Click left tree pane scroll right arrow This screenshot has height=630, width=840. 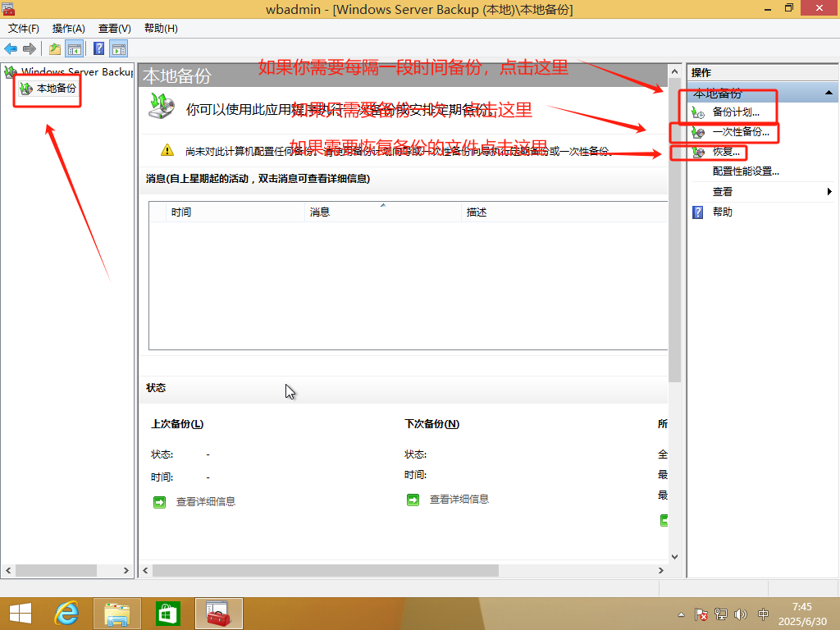point(126,571)
